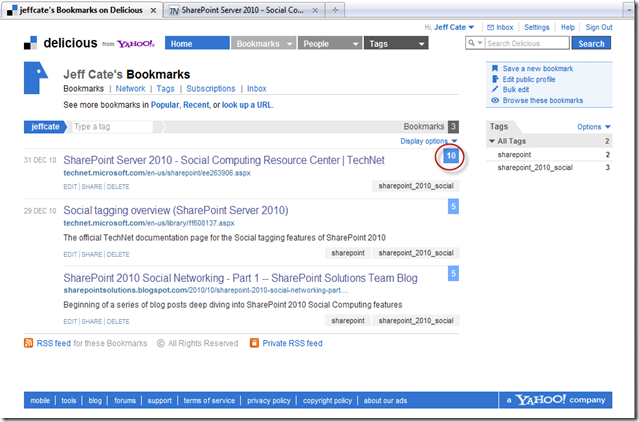The height and width of the screenshot is (422, 639).
Task: Click the Private RSS feed lock icon
Action: pyautogui.click(x=254, y=343)
